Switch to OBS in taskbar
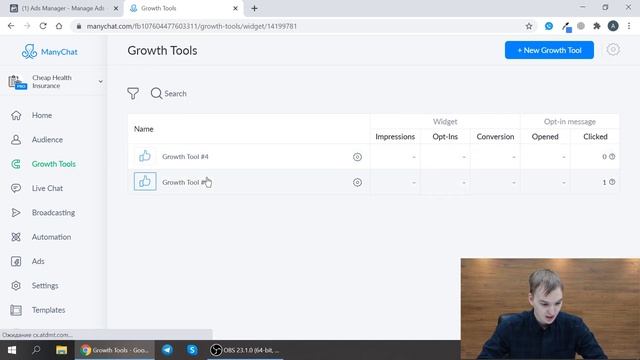 [245, 350]
